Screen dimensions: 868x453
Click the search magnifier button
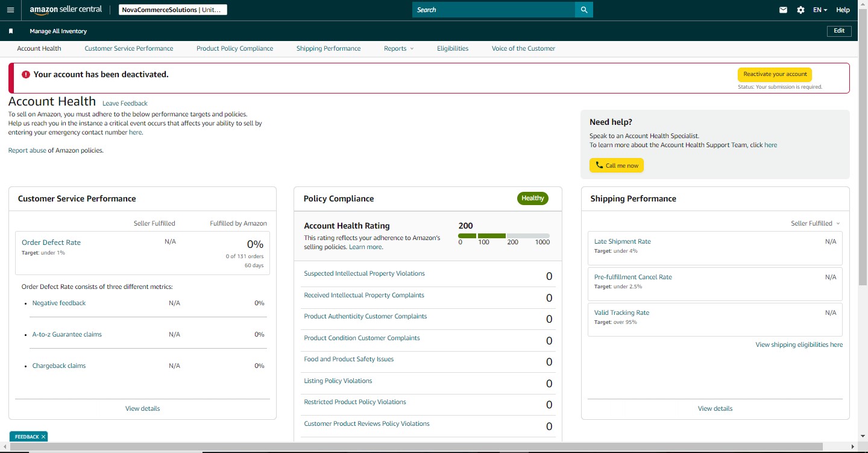coord(584,10)
